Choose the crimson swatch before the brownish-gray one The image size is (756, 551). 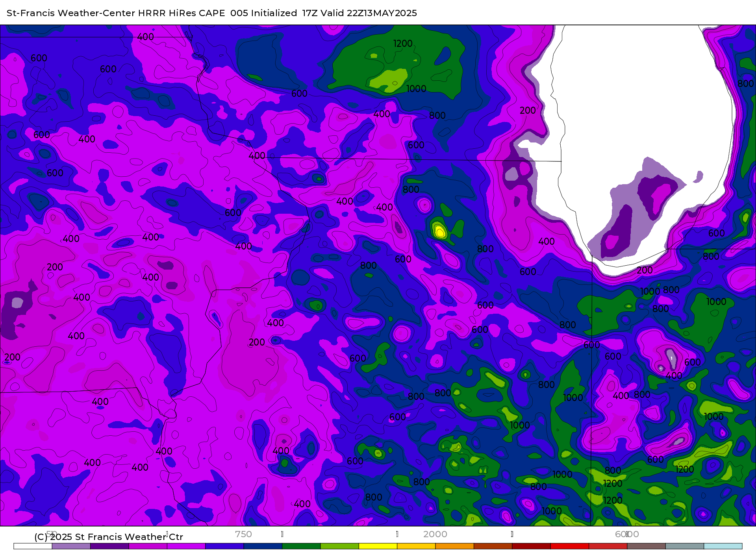pos(608,546)
